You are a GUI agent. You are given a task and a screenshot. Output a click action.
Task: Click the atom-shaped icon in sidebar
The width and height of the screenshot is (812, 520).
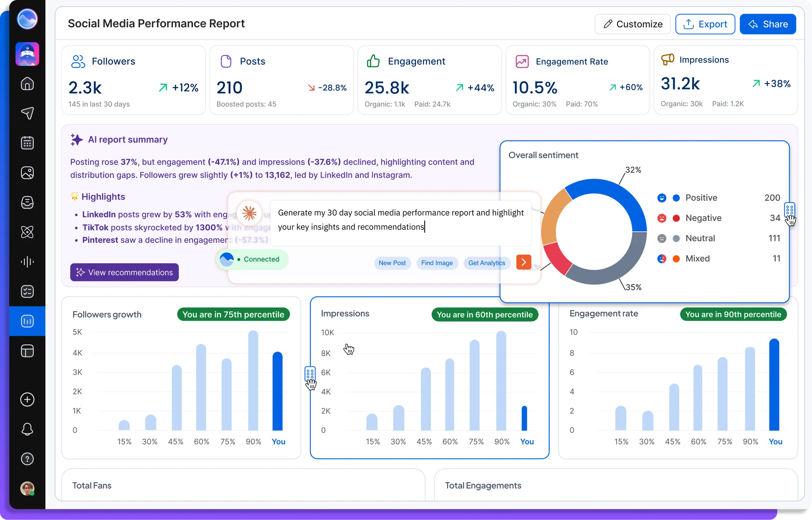tap(27, 232)
